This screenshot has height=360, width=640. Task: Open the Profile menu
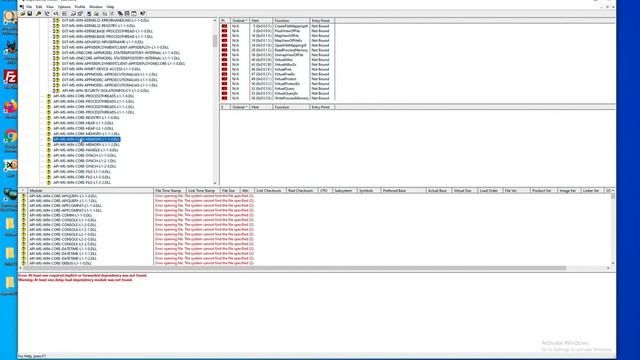(80, 7)
